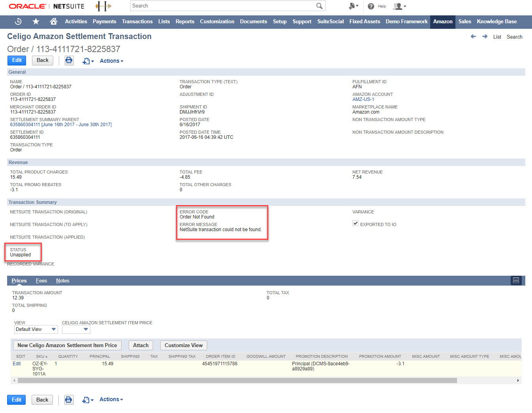Screen dimensions: 532x413
Task: Toggle subtab layout icon at right
Action: pos(516,280)
